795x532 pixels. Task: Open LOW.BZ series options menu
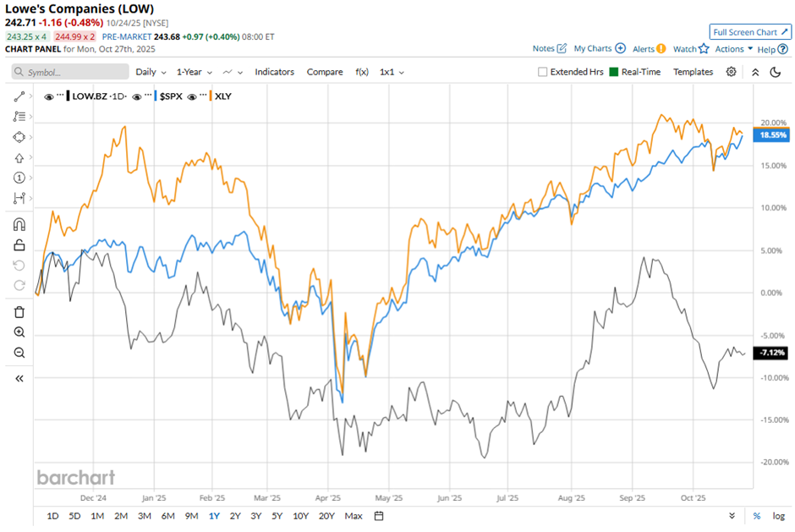point(60,96)
